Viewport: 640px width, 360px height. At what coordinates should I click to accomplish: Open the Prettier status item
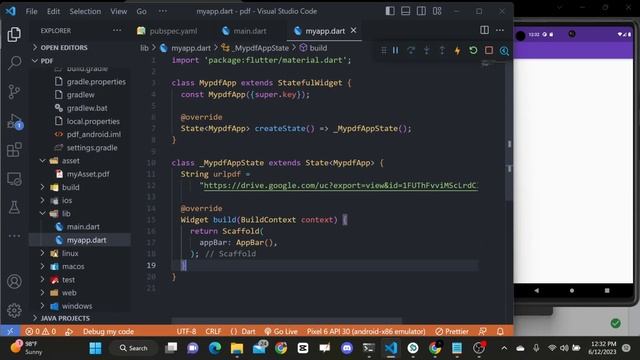pyautogui.click(x=452, y=331)
